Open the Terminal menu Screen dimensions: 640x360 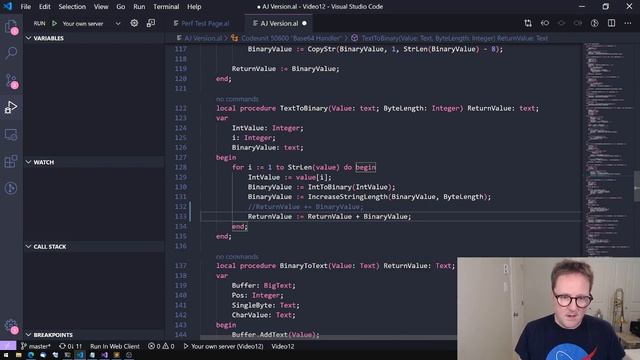pos(166,7)
